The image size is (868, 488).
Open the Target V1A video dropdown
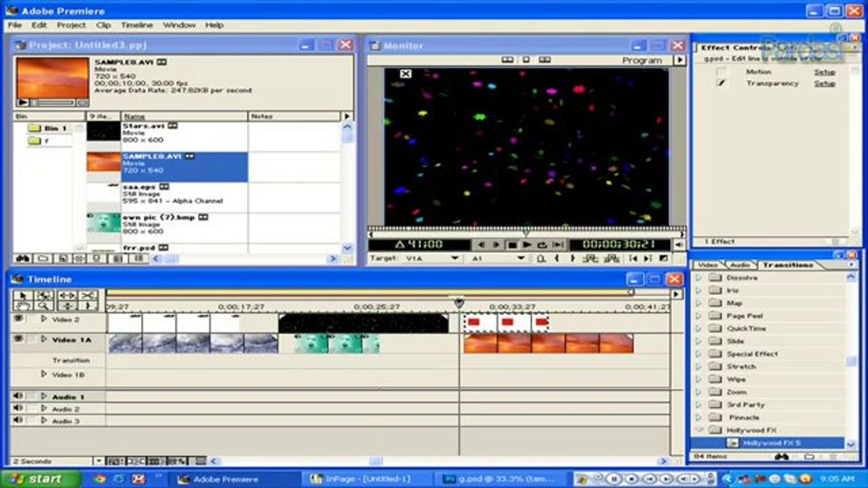pyautogui.click(x=456, y=258)
